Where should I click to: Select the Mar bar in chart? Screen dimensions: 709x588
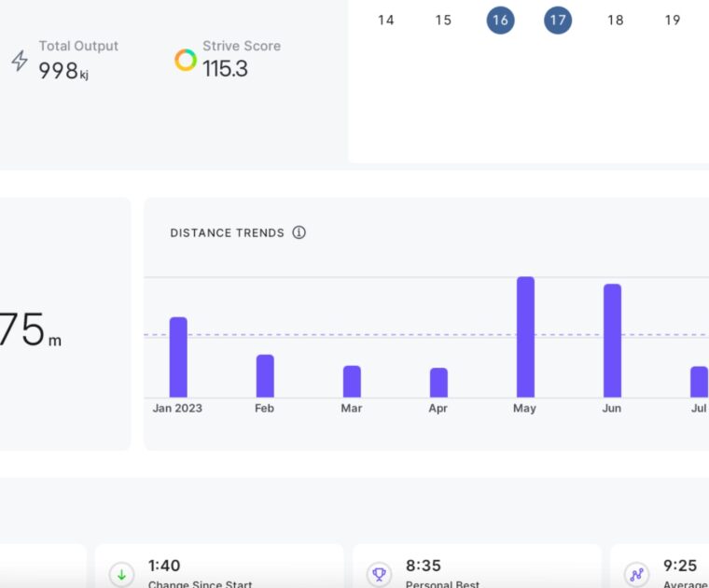[352, 382]
